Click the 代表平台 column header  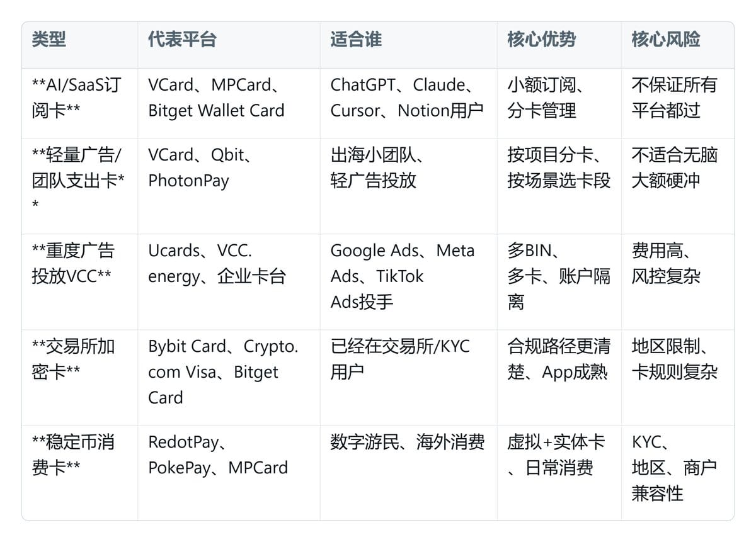click(x=229, y=45)
